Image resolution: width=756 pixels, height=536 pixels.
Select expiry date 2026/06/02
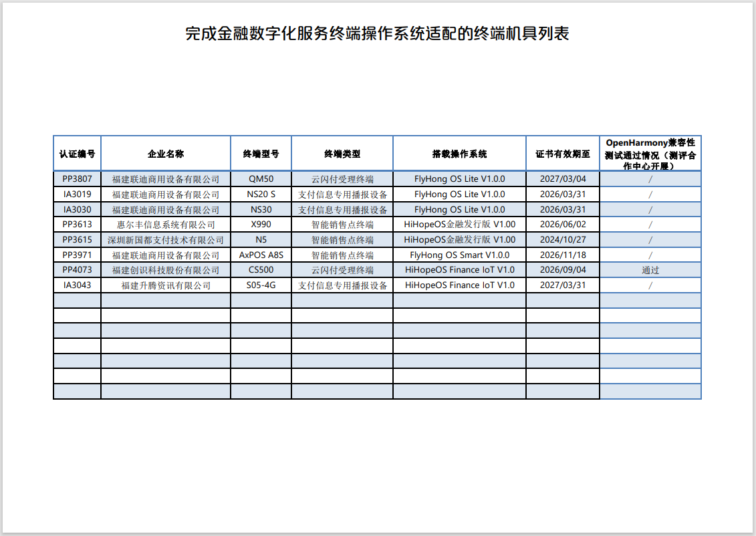pyautogui.click(x=563, y=224)
